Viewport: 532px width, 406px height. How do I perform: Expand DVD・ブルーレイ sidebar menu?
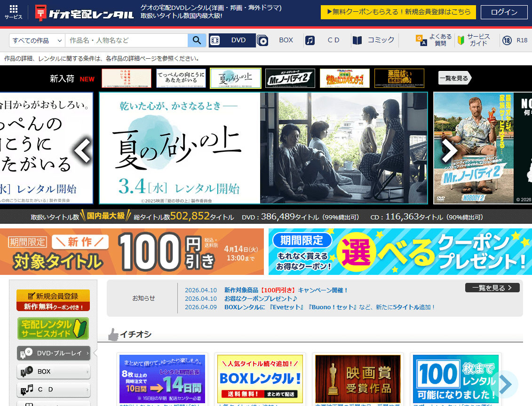pos(53,353)
